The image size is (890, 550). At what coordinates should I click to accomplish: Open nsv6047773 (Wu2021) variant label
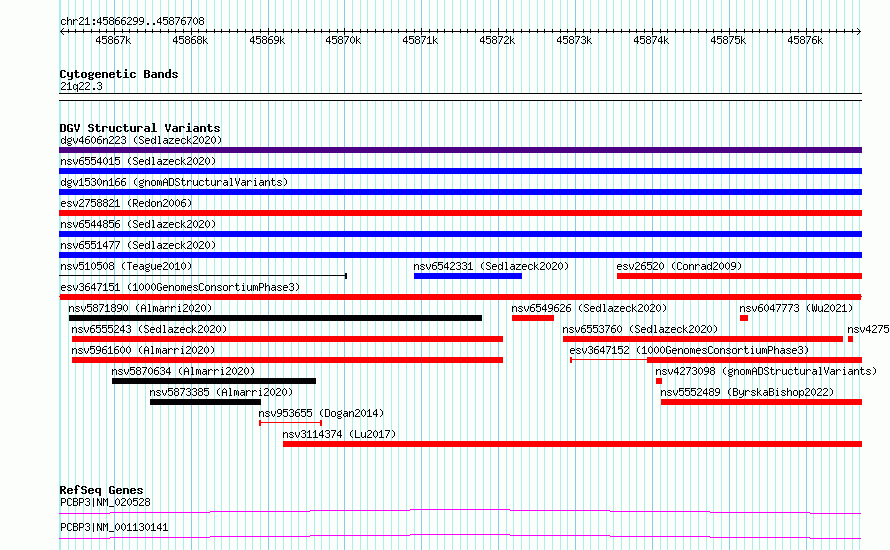tap(796, 308)
